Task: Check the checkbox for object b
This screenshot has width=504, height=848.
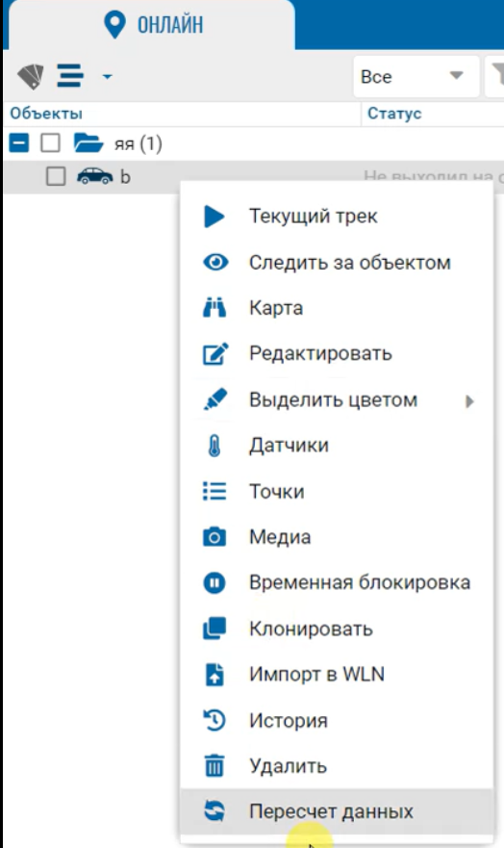Action: [x=56, y=176]
